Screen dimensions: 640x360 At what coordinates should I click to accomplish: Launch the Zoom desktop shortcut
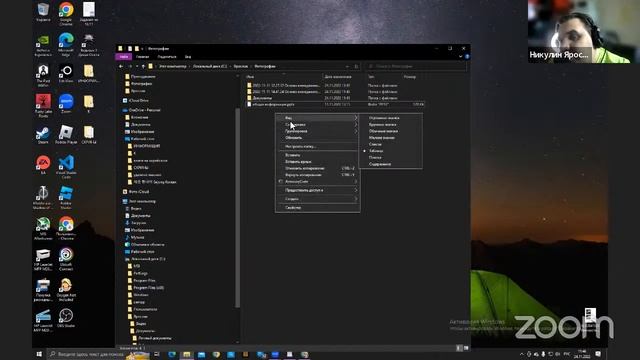click(x=66, y=104)
